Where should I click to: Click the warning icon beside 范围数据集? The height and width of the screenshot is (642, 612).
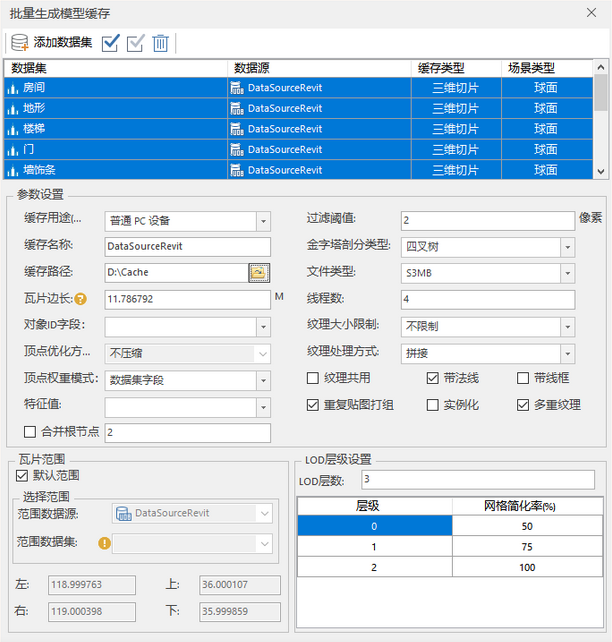pos(104,543)
